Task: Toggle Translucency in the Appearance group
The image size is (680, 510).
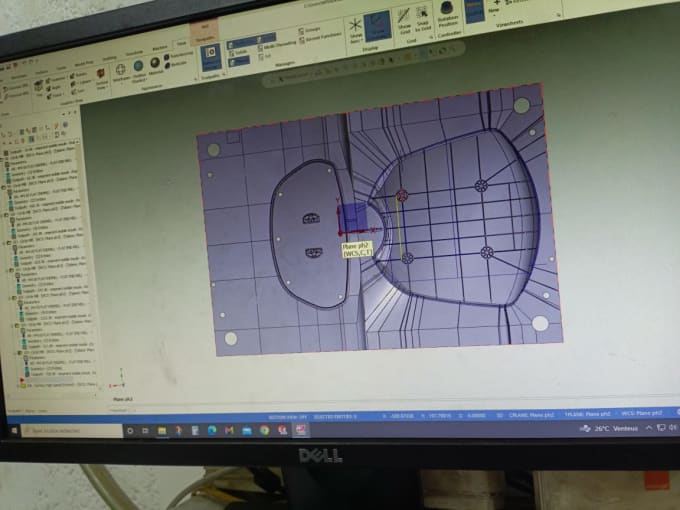Action: point(178,56)
